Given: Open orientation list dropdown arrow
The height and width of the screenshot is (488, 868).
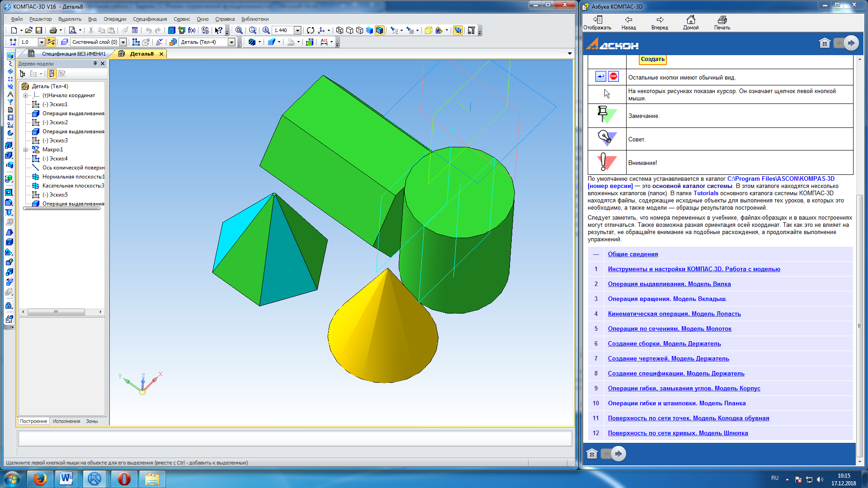Looking at the screenshot, I should click(329, 30).
